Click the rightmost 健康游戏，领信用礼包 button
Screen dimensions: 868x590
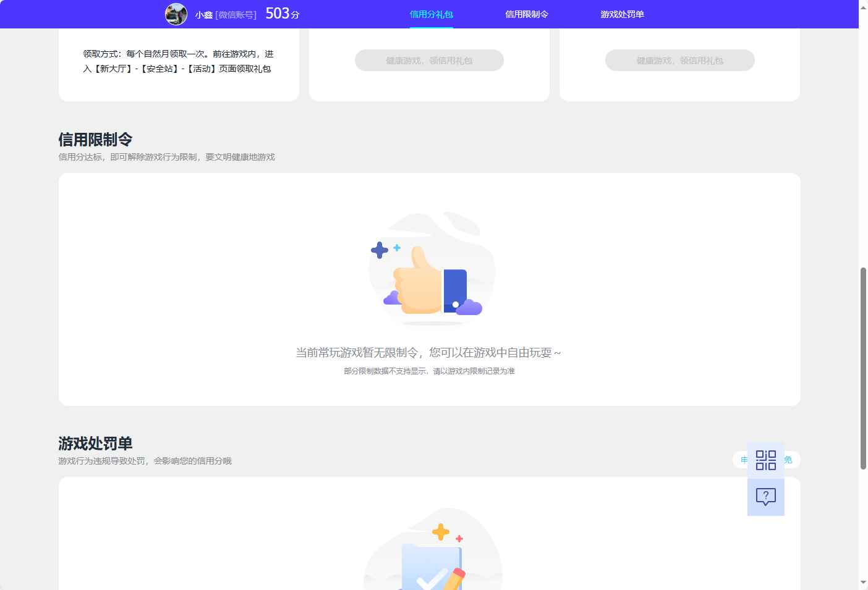pos(679,60)
